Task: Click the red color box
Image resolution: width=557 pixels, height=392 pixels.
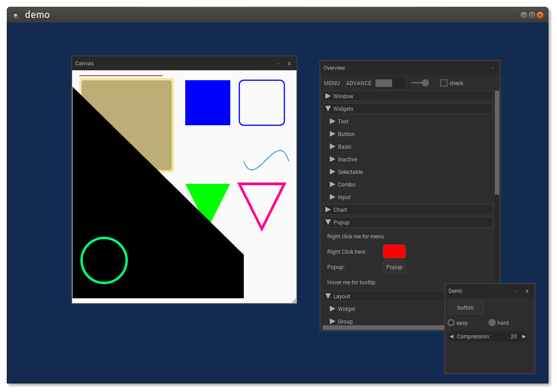Action: pyautogui.click(x=394, y=251)
